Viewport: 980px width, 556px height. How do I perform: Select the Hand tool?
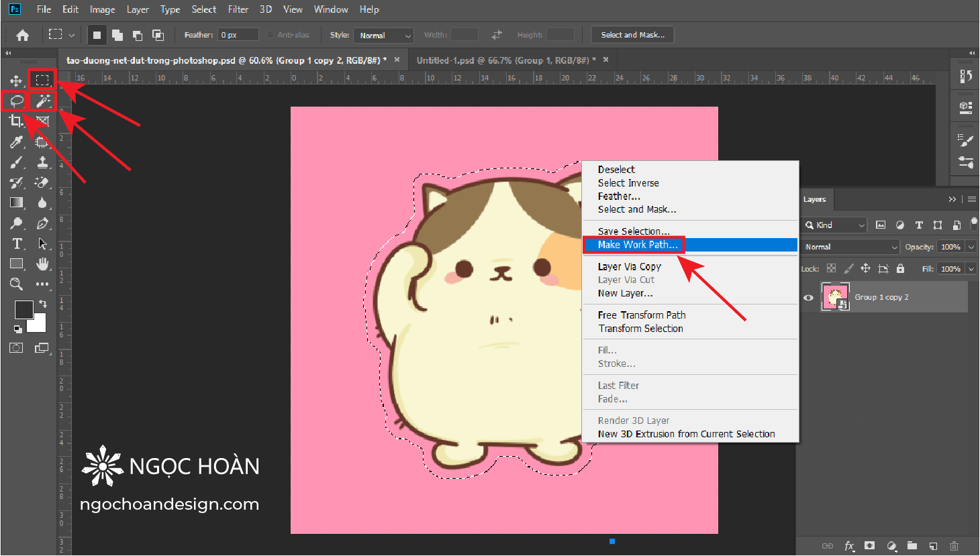pos(42,264)
